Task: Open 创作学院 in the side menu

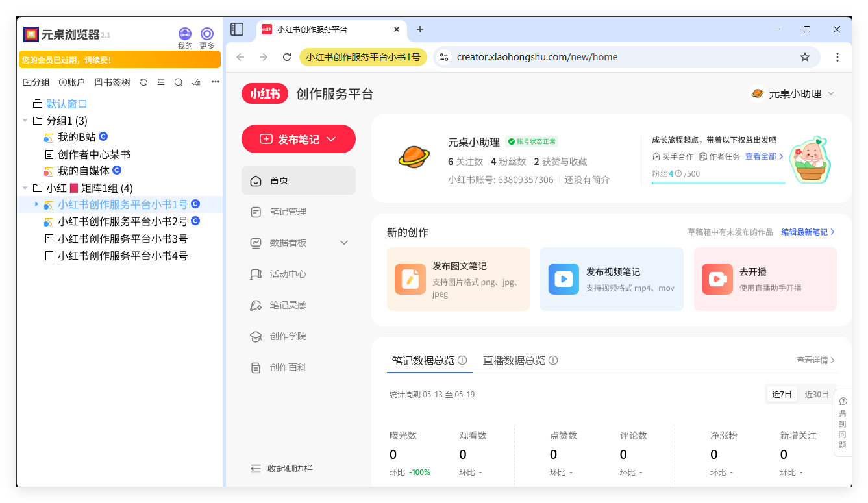Action: [299, 336]
